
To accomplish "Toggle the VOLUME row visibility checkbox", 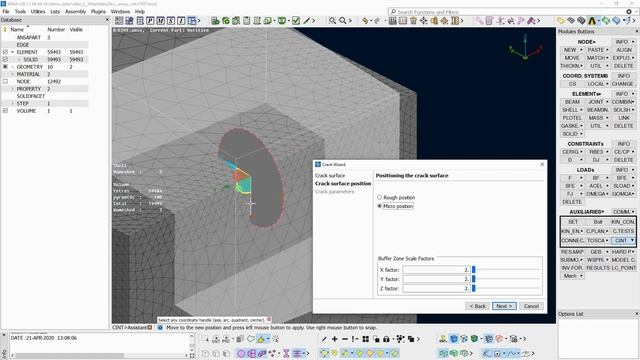I will pos(5,111).
